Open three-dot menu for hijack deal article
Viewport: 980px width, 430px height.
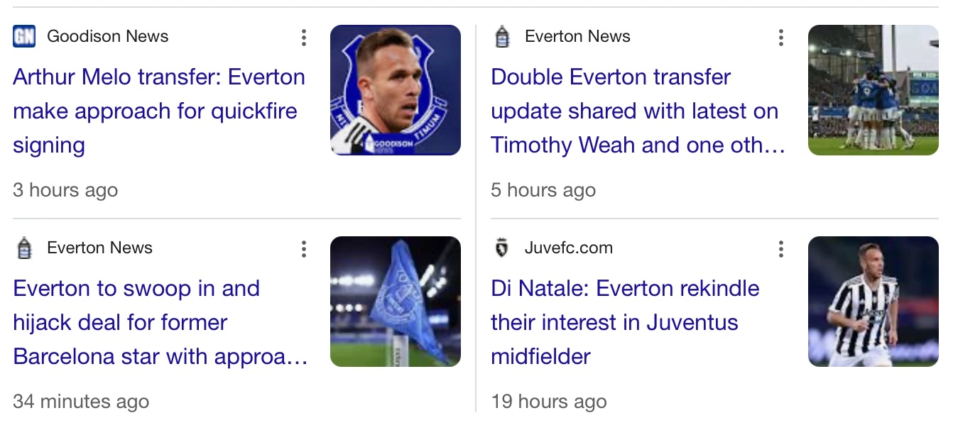(x=303, y=249)
